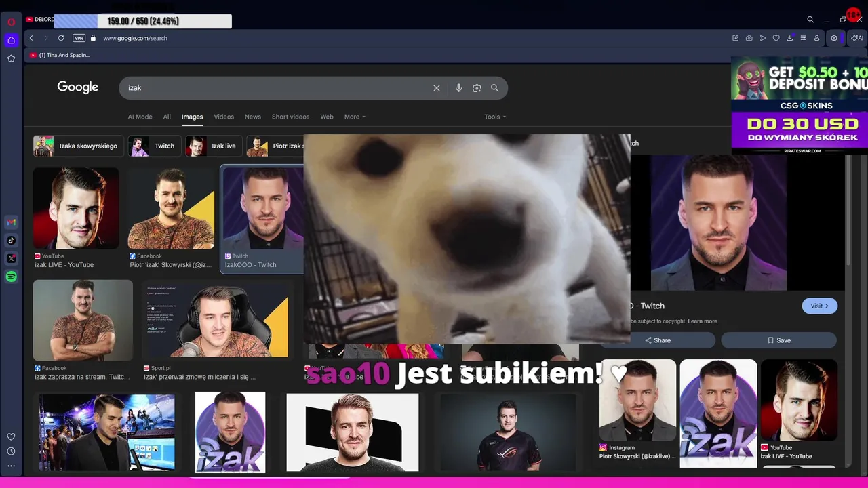Open the profile account toolbar icon
868x488 pixels.
pos(816,38)
